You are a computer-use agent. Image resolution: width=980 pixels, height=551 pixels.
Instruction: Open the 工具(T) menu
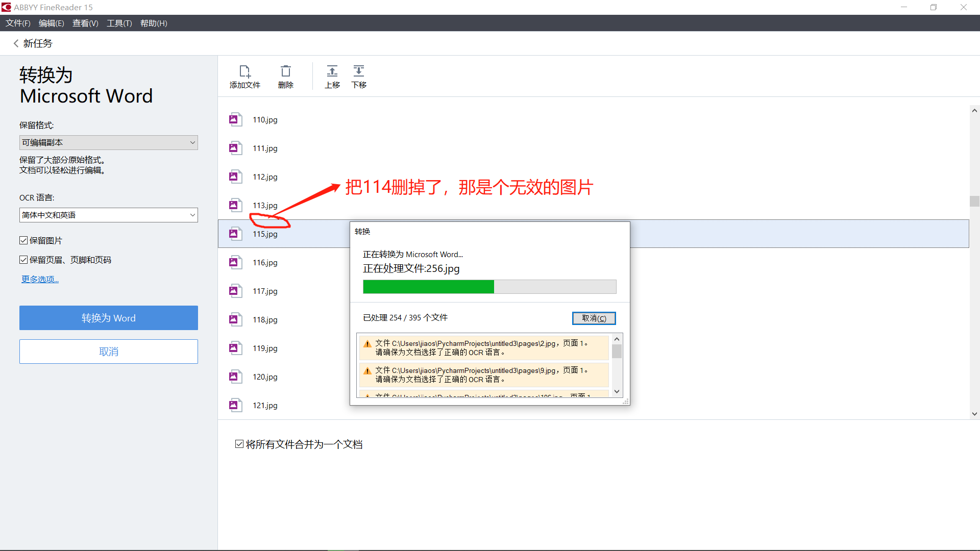(x=119, y=23)
